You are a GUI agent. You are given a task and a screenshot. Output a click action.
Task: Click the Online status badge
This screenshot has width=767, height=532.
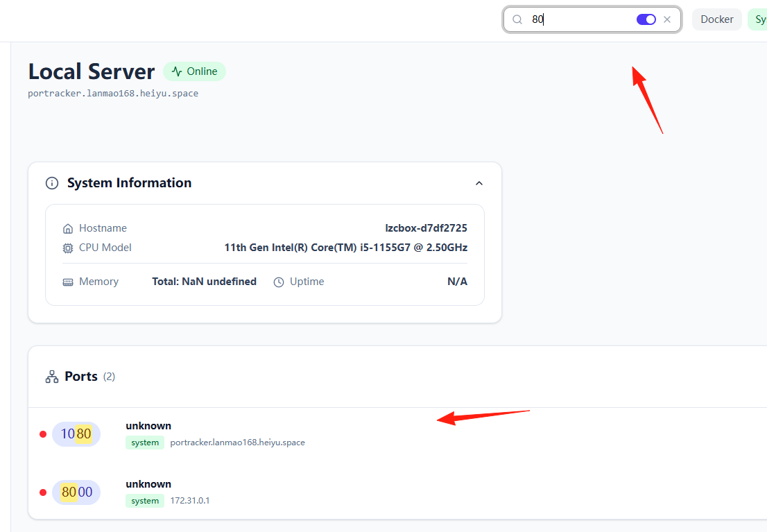pos(194,71)
